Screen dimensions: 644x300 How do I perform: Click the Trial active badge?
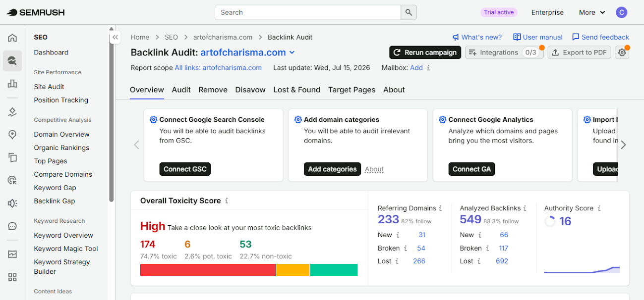coord(499,12)
